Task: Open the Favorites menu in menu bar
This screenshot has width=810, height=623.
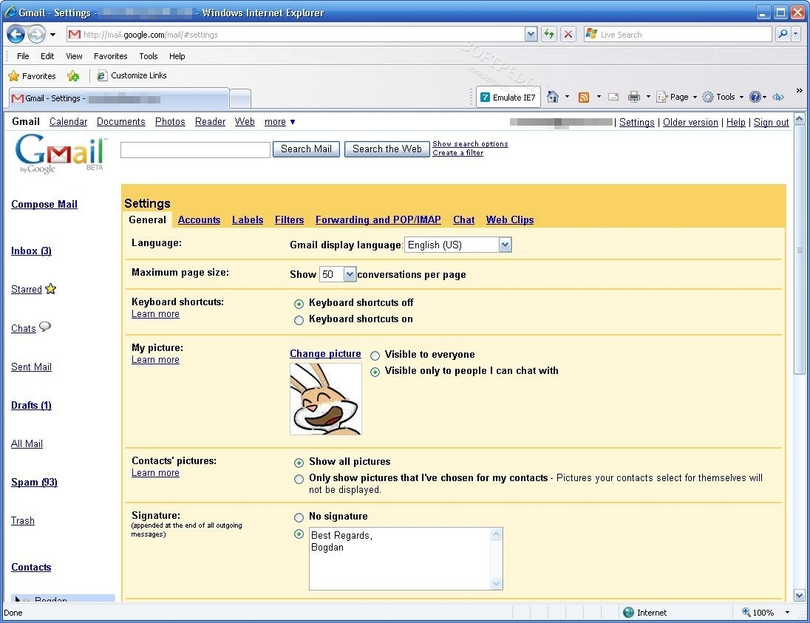Action: click(110, 56)
